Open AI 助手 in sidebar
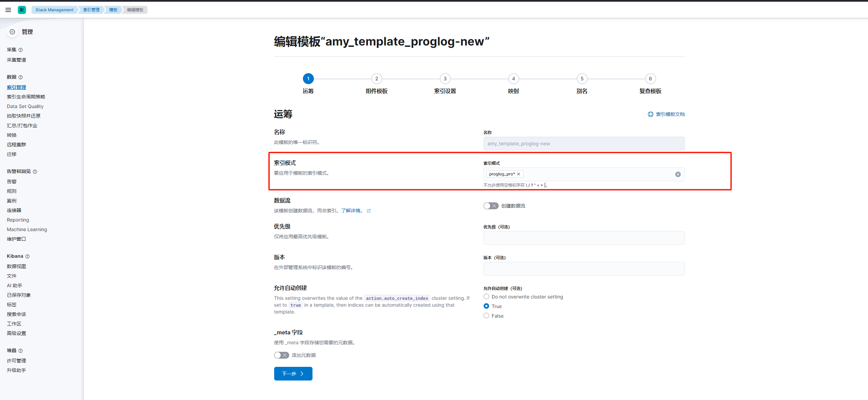The height and width of the screenshot is (400, 868). point(14,285)
